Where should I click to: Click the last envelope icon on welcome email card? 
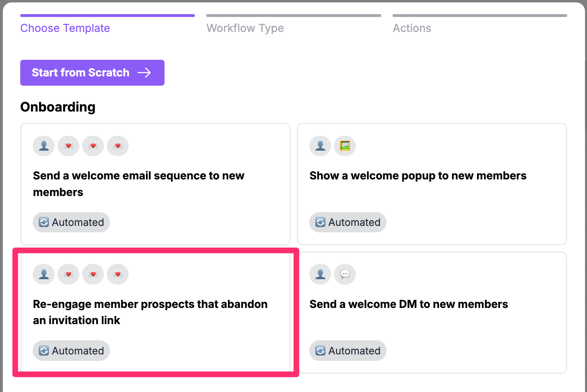[118, 145]
